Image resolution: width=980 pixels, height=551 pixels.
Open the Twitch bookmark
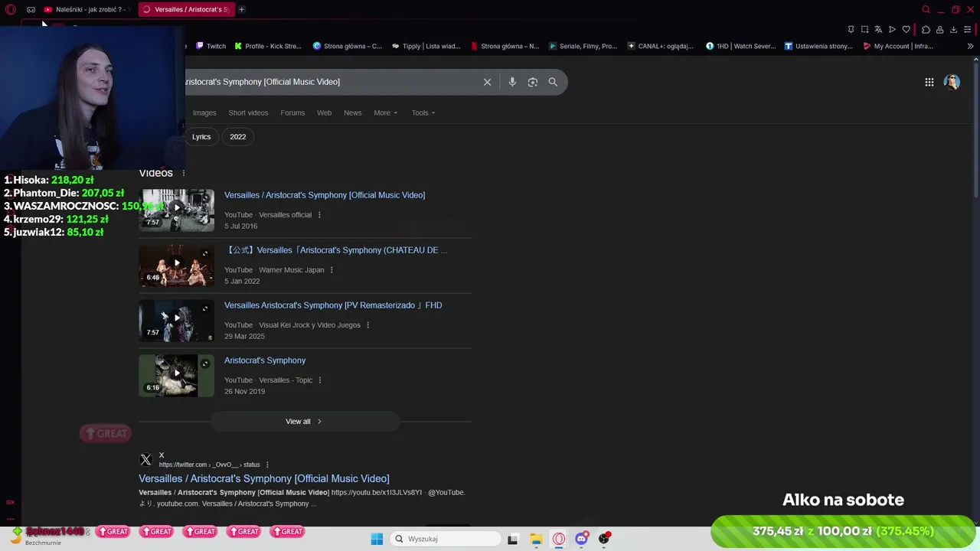coord(211,46)
